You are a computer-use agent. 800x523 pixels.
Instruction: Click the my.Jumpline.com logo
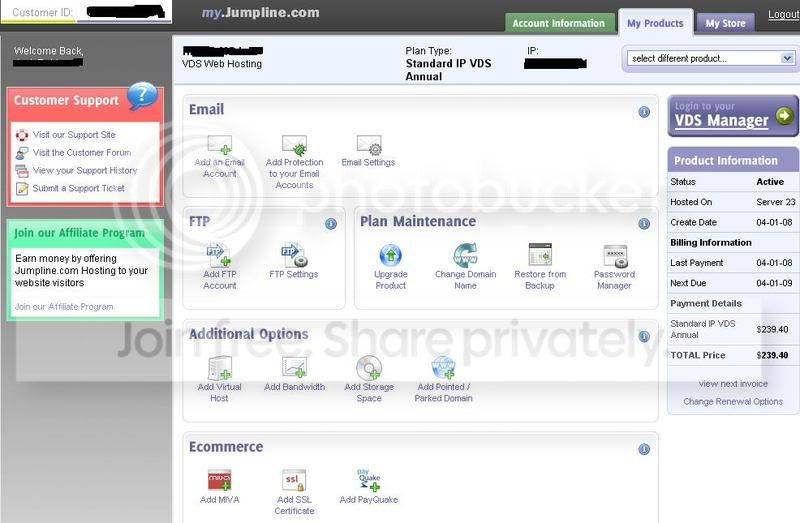261,13
